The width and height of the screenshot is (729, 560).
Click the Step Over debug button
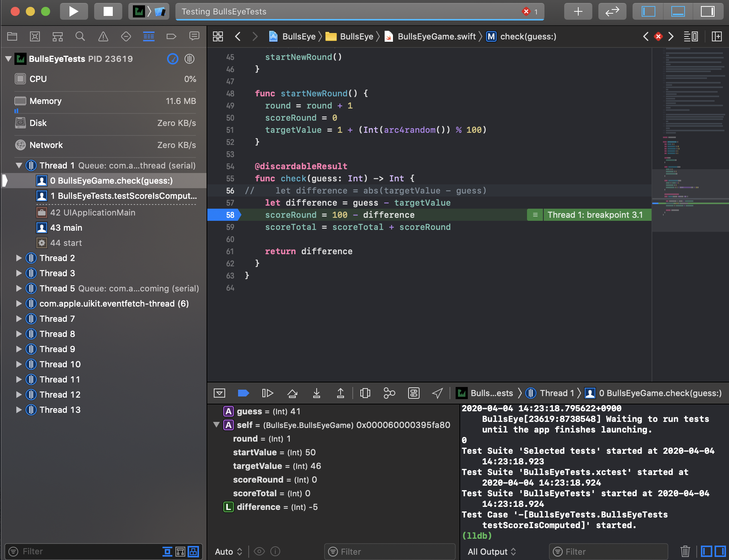[292, 393]
